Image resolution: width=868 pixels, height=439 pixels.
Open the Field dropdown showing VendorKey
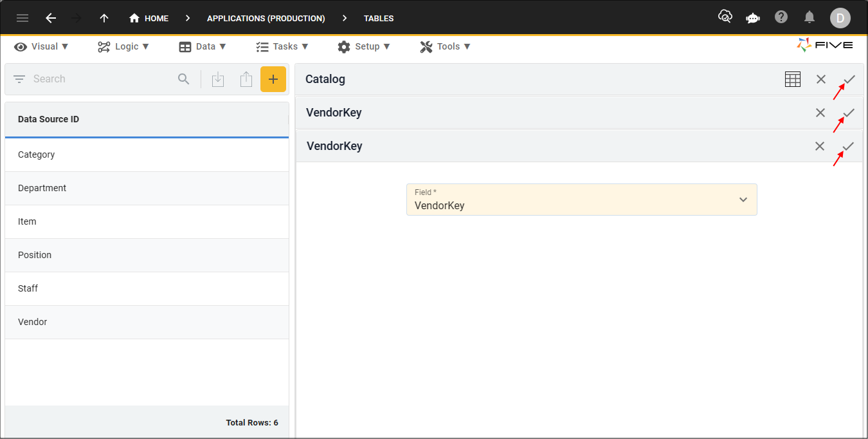point(582,200)
